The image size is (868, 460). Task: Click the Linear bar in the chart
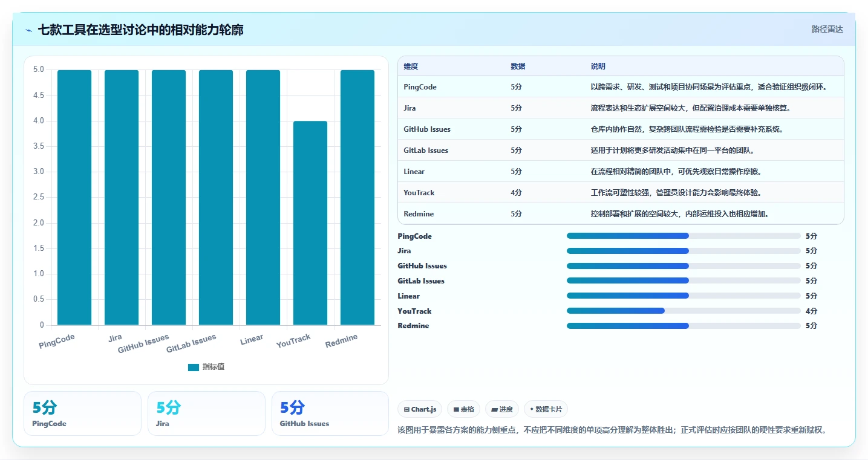[x=263, y=198]
